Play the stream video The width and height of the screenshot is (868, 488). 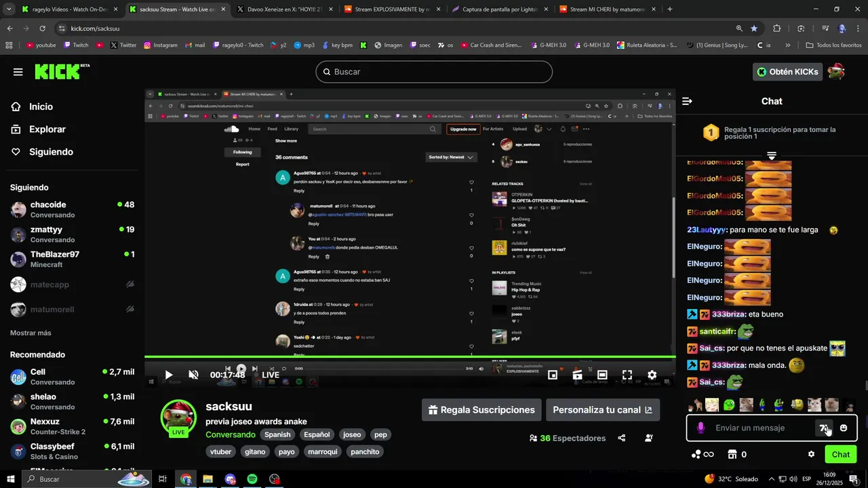click(169, 375)
